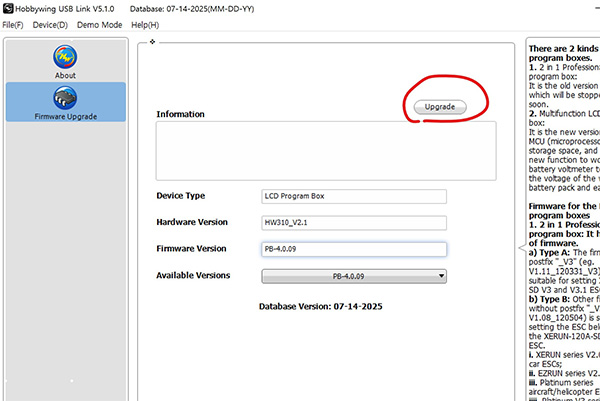
Task: Click the small pin marker above Information panel
Action: pos(151,42)
